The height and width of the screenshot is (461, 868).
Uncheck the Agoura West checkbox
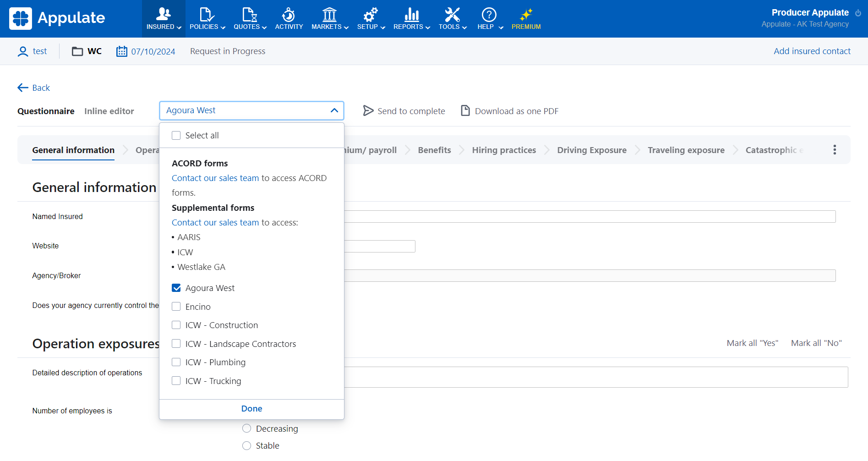176,288
